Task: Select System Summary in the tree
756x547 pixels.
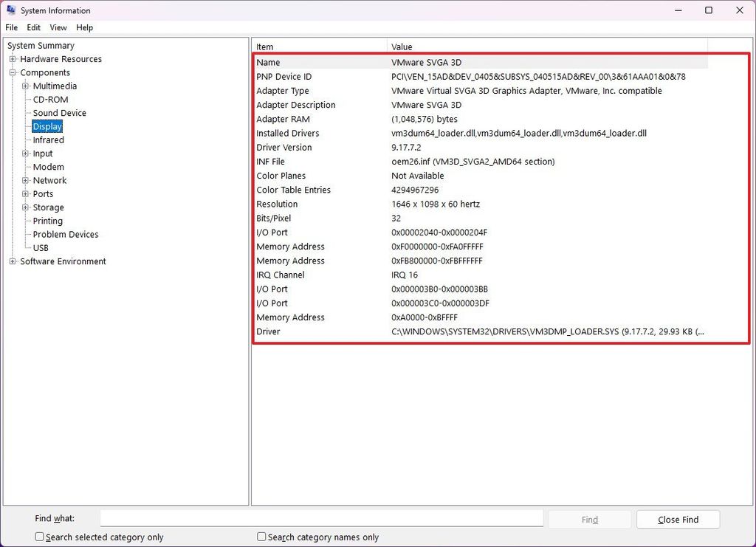Action: [x=41, y=45]
